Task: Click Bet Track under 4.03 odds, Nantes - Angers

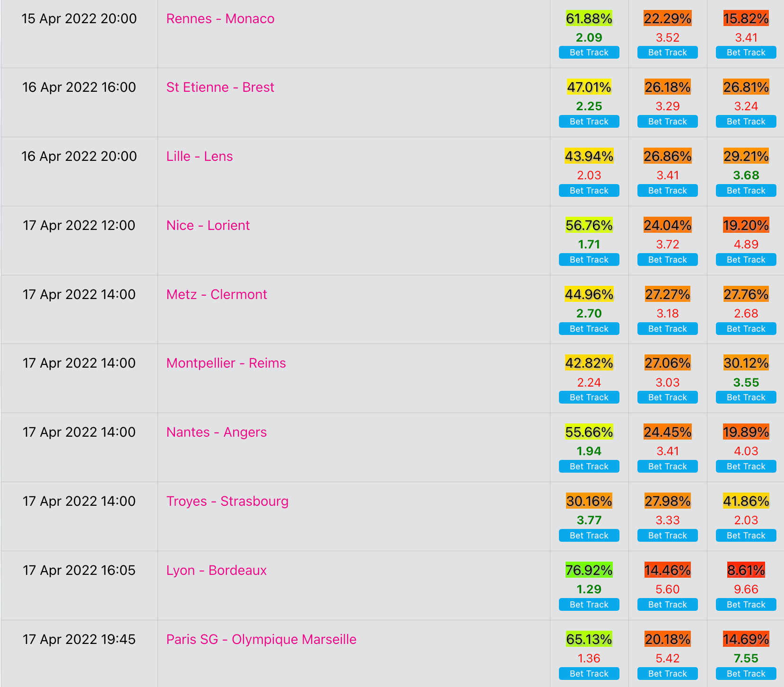Action: point(746,467)
